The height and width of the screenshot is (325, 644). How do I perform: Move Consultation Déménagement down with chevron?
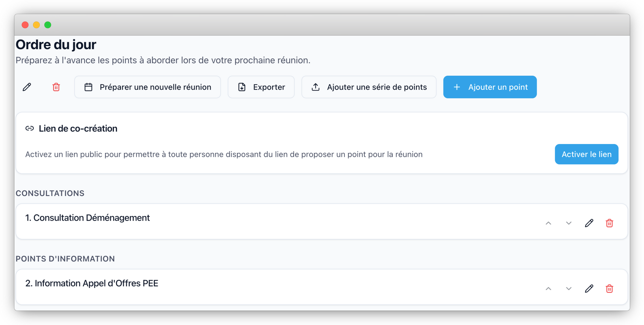coord(569,223)
